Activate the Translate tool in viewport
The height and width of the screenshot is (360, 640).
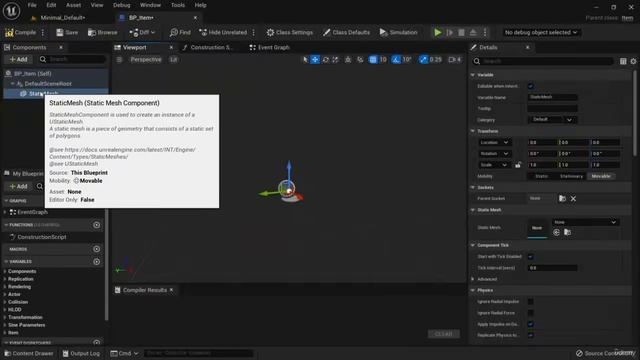coord(315,60)
